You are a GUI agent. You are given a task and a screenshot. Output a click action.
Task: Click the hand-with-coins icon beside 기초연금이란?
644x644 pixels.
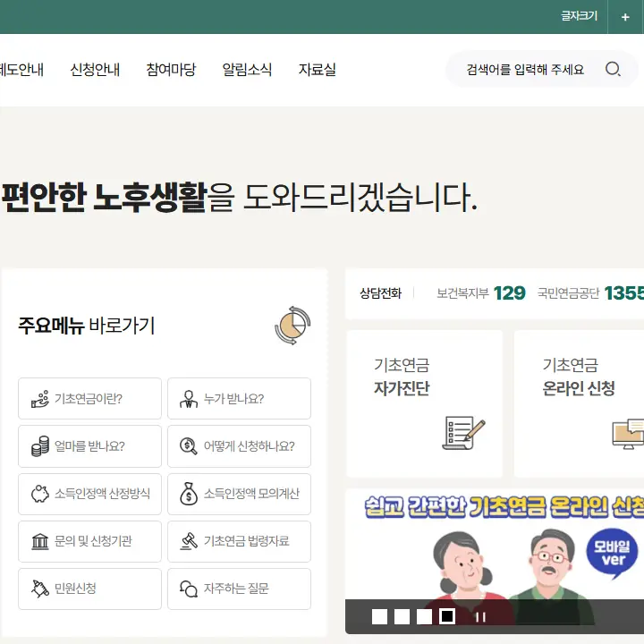40,399
